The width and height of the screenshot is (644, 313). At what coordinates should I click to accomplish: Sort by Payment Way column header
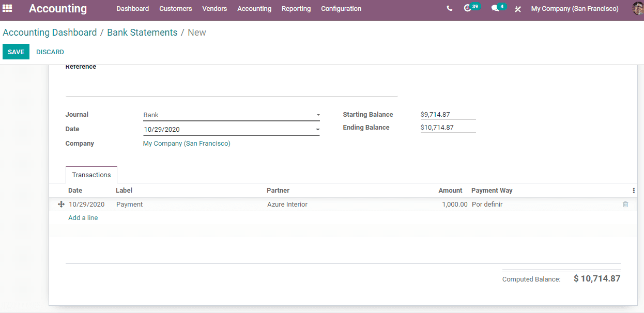coord(492,191)
